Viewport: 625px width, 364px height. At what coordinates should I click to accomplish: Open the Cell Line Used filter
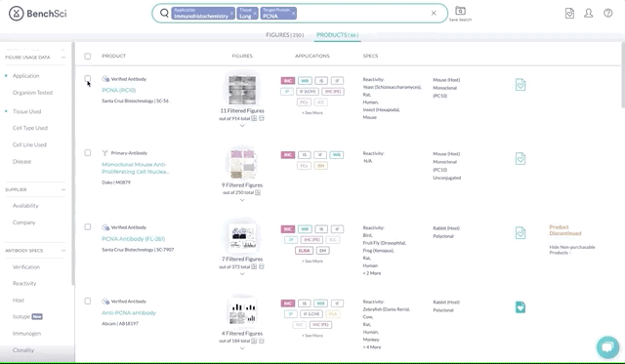click(x=29, y=144)
